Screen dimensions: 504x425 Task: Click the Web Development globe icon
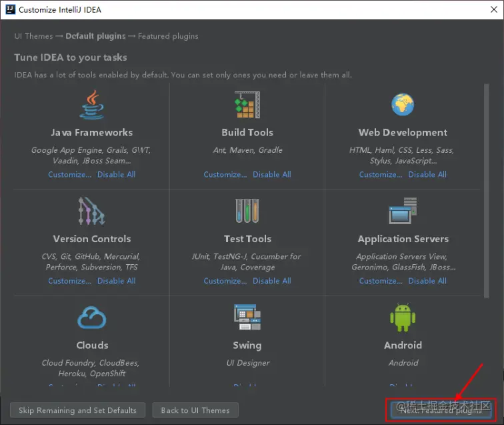tap(403, 105)
